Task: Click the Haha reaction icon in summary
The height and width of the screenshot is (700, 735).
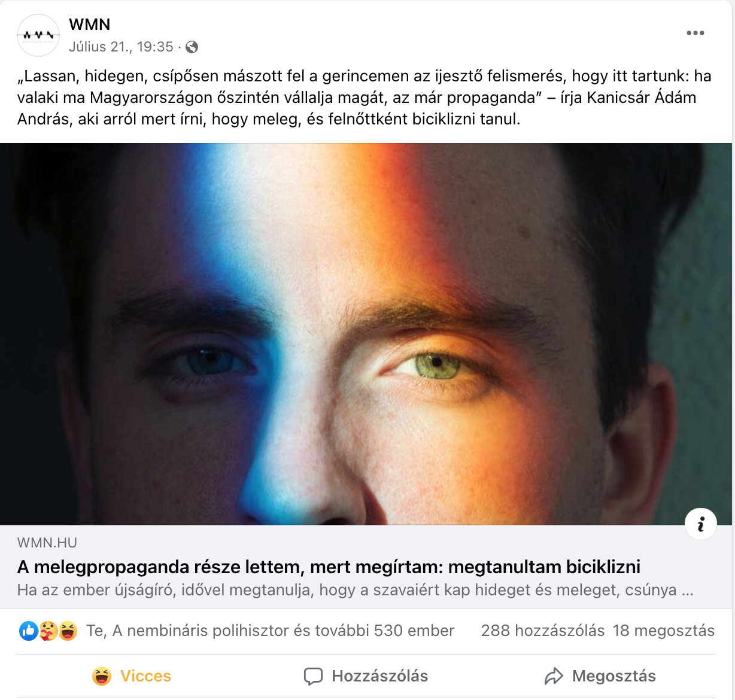Action: (68, 631)
